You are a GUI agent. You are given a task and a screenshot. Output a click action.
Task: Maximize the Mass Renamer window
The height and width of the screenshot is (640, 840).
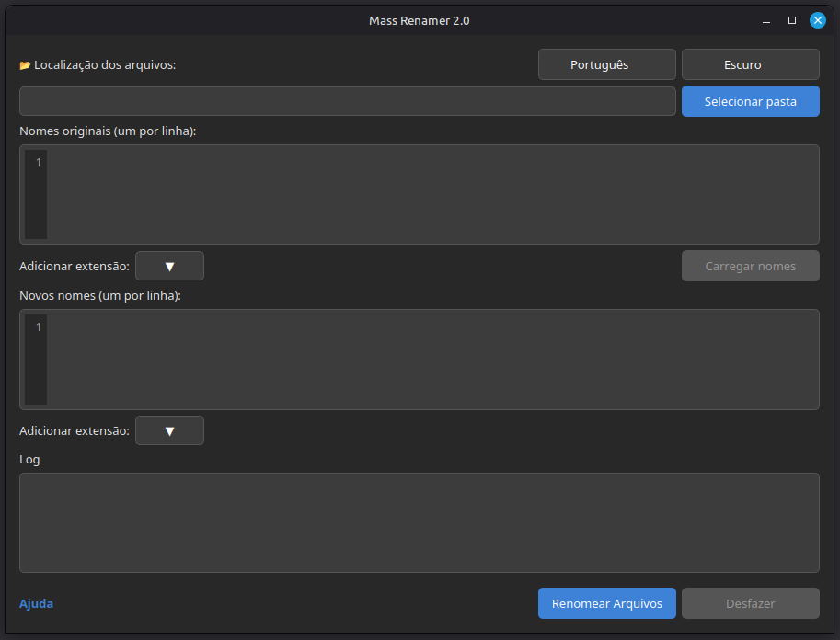pos(792,20)
